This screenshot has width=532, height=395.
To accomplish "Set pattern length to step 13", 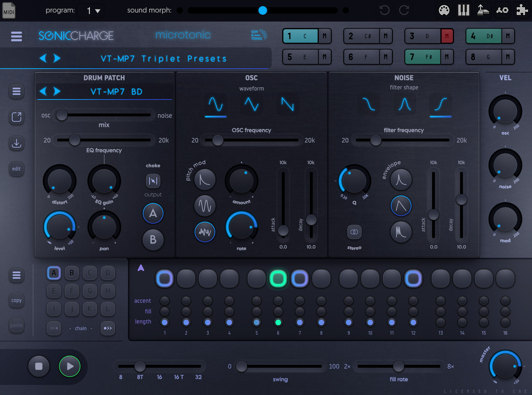I will (x=441, y=322).
